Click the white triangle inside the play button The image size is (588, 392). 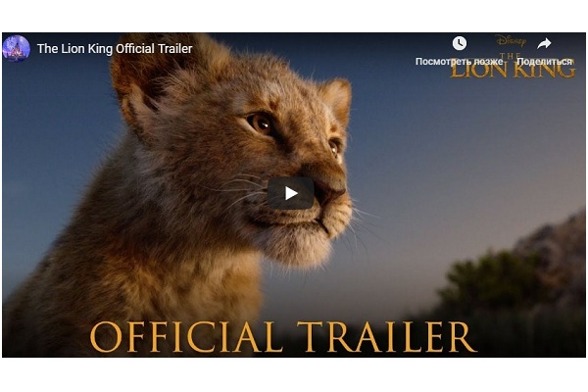coord(291,193)
